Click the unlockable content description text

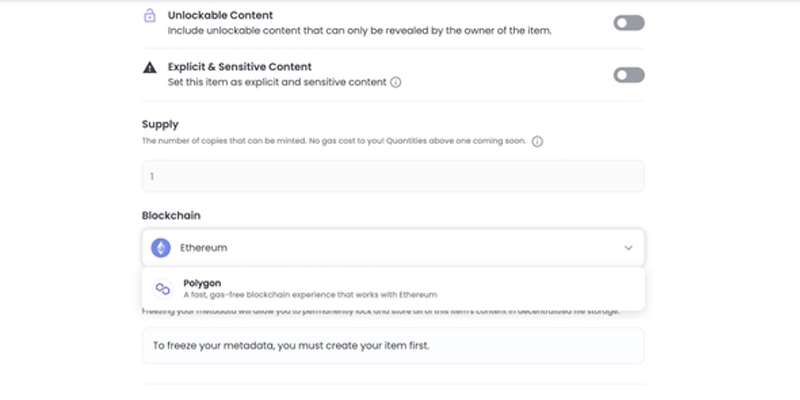coord(360,31)
